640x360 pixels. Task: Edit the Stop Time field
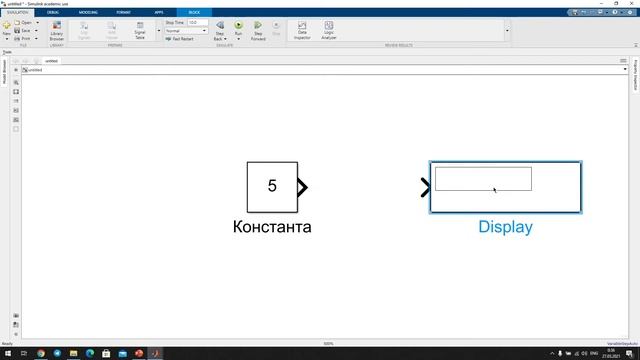(198, 22)
